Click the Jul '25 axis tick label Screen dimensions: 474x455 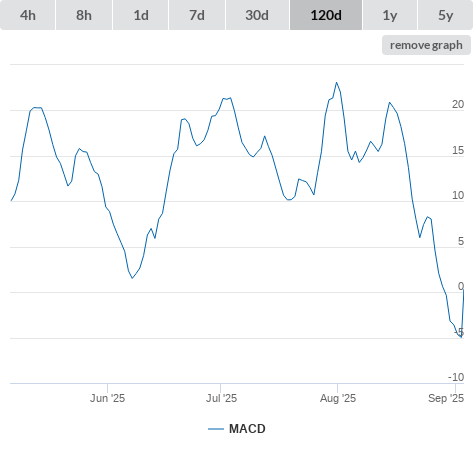coord(221,398)
